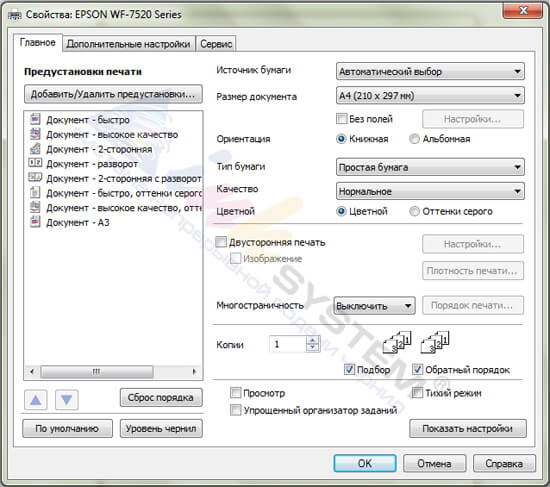Switch to 'Главное' tab
The width and height of the screenshot is (550, 487).
(38, 43)
